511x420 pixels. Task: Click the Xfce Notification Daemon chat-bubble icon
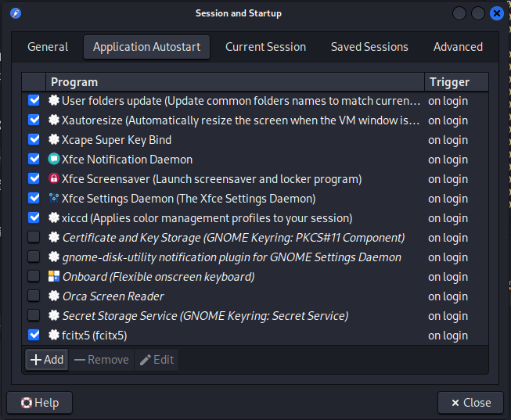click(x=54, y=159)
